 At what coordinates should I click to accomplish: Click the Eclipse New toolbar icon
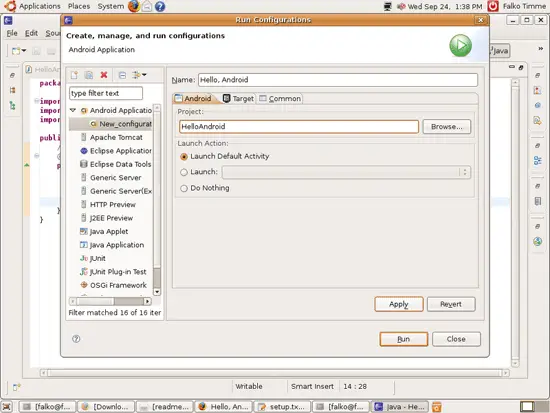pos(16,51)
